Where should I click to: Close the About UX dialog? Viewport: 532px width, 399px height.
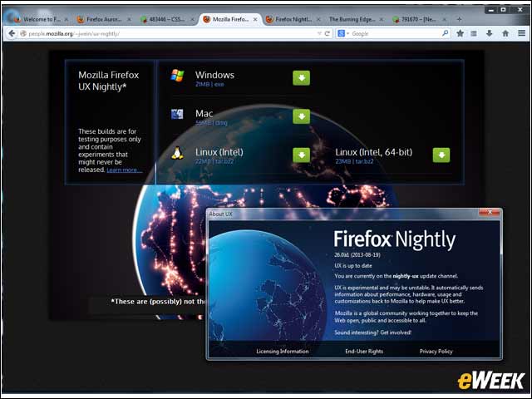(490, 213)
